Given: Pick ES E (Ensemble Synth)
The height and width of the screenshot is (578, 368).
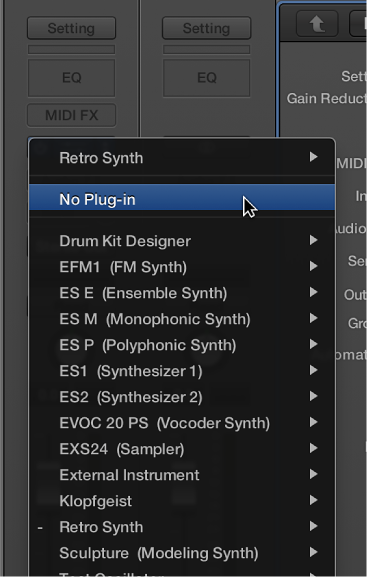Looking at the screenshot, I should [182, 293].
